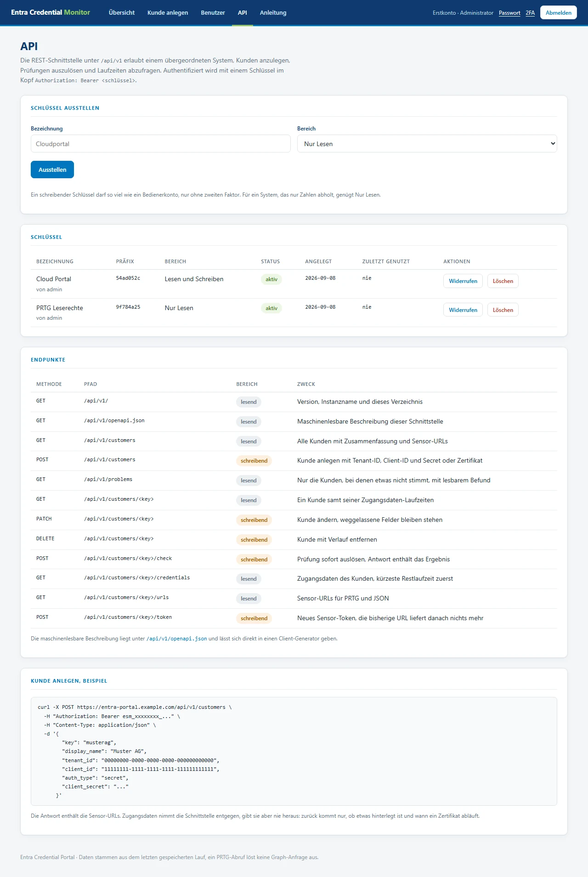Click the prefix 54ad052c
Image resolution: width=588 pixels, height=877 pixels.
click(128, 278)
